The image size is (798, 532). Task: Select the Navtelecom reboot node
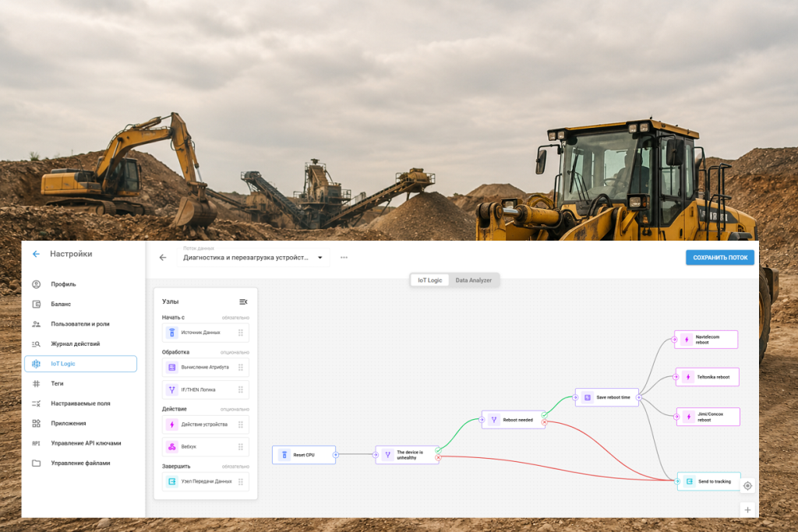706,340
